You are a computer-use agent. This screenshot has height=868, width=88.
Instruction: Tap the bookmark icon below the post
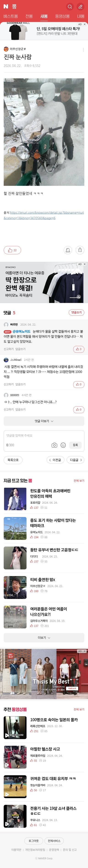[68, 250]
